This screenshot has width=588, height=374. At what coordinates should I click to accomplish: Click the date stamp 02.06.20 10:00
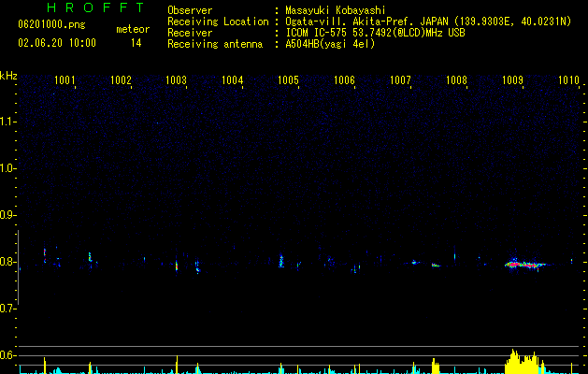57,43
